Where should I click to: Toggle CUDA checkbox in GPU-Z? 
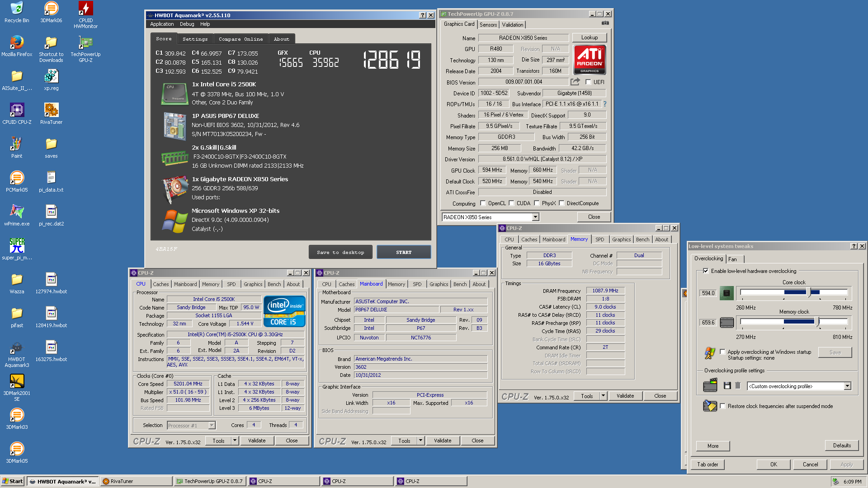point(511,203)
